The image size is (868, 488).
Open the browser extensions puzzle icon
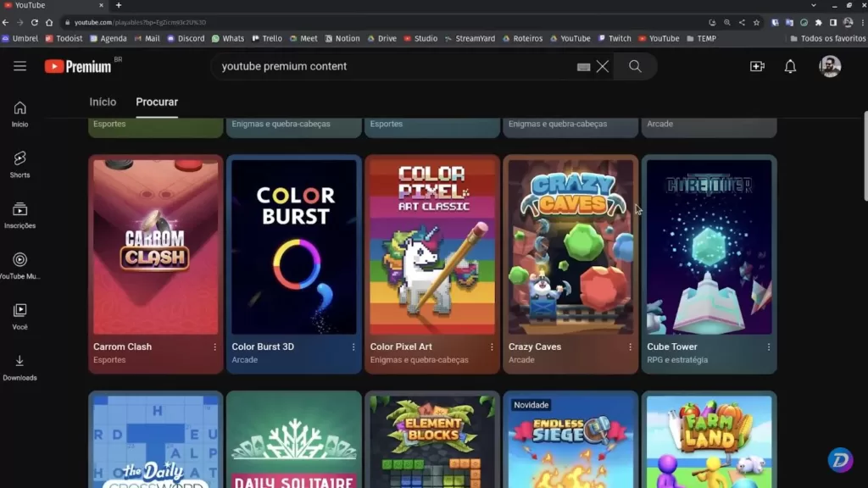[x=818, y=22]
